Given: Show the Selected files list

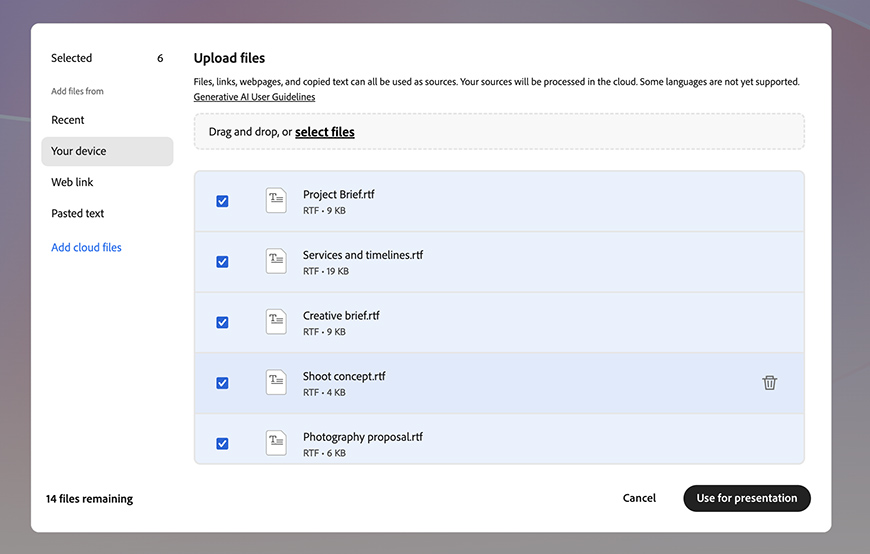Looking at the screenshot, I should (x=107, y=58).
